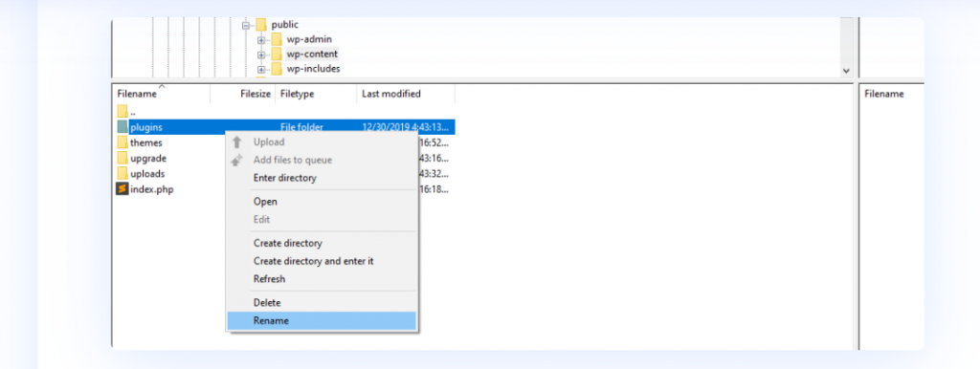
Task: Click the plugins folder icon
Action: [x=122, y=127]
